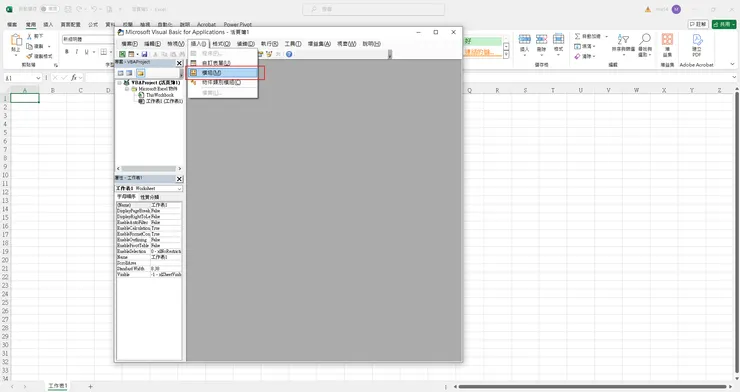This screenshot has height=392, width=740.
Task: Click the Save icon in VBA toolbar
Action: click(144, 54)
